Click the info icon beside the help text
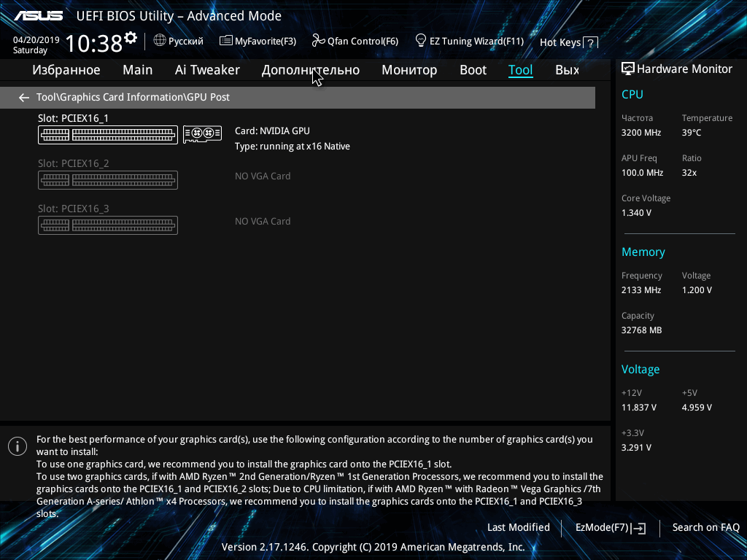This screenshot has width=747, height=560. (18, 446)
